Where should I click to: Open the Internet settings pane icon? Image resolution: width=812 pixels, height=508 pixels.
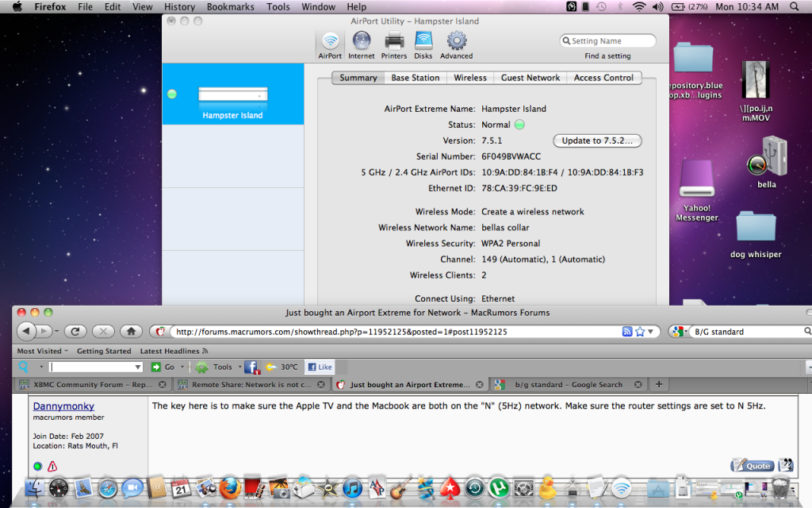[361, 45]
